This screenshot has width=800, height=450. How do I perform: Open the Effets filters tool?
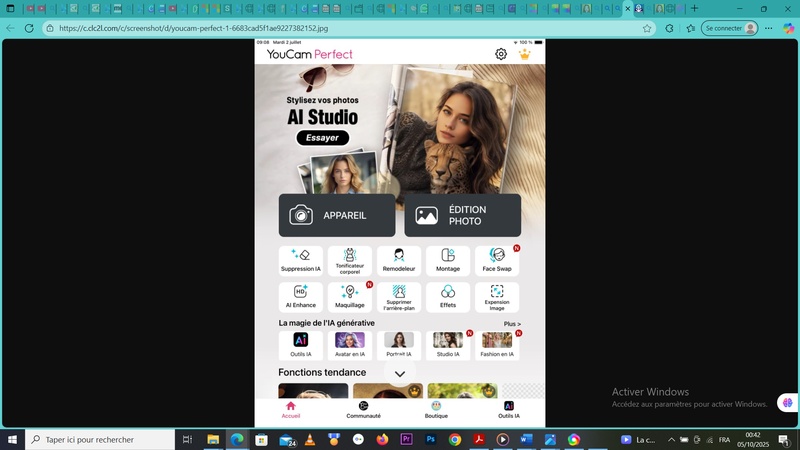pos(448,296)
